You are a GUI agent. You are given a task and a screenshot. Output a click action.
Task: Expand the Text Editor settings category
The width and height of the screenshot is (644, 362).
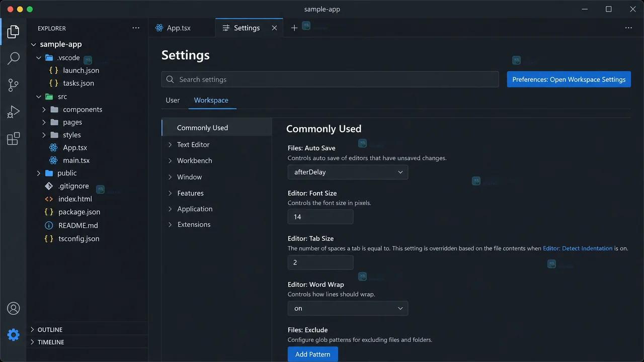pyautogui.click(x=170, y=145)
